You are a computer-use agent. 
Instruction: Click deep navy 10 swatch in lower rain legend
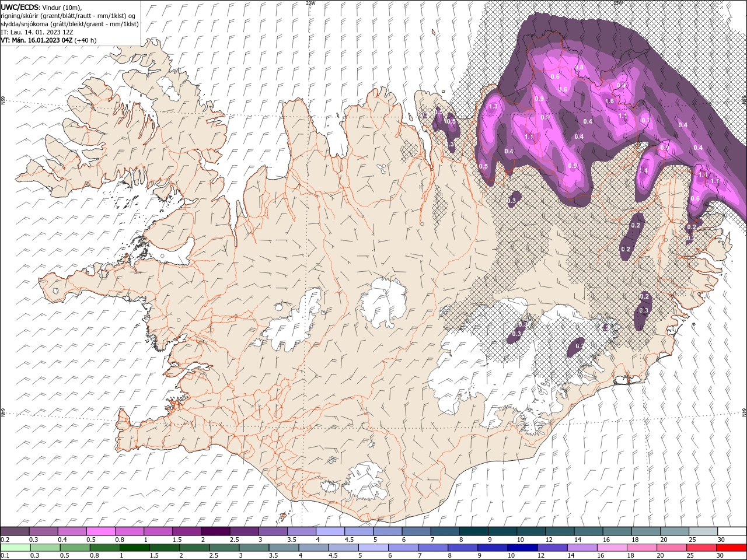(x=523, y=547)
